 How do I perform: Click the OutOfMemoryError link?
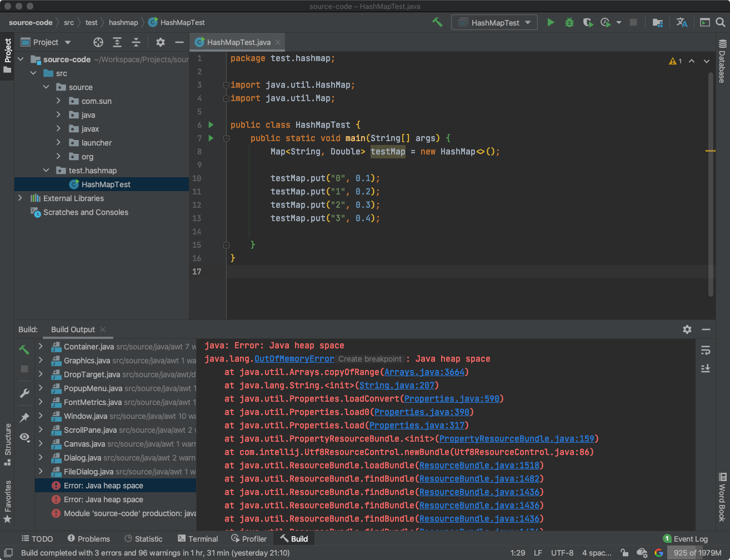click(x=294, y=359)
